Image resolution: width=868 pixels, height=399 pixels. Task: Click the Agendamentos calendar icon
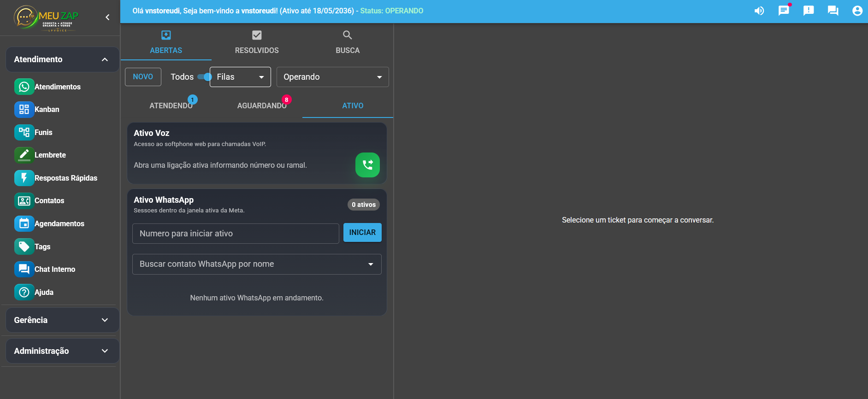24,223
